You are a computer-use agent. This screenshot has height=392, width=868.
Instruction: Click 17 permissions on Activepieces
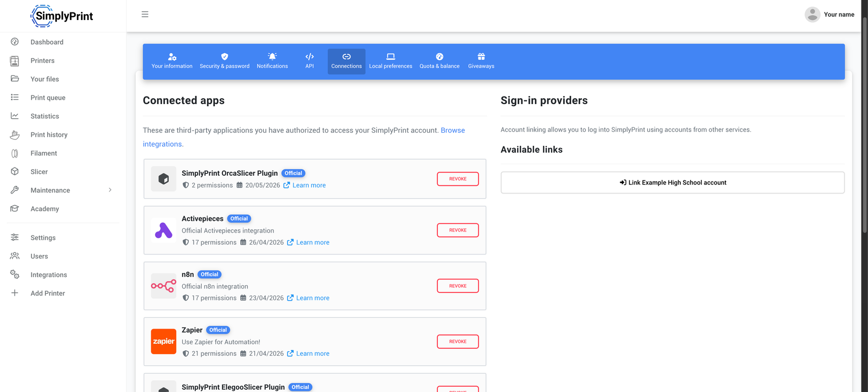click(x=209, y=242)
